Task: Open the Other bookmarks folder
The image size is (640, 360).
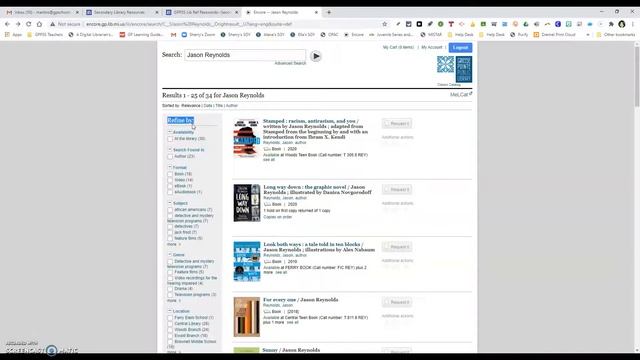Action: click(x=616, y=35)
